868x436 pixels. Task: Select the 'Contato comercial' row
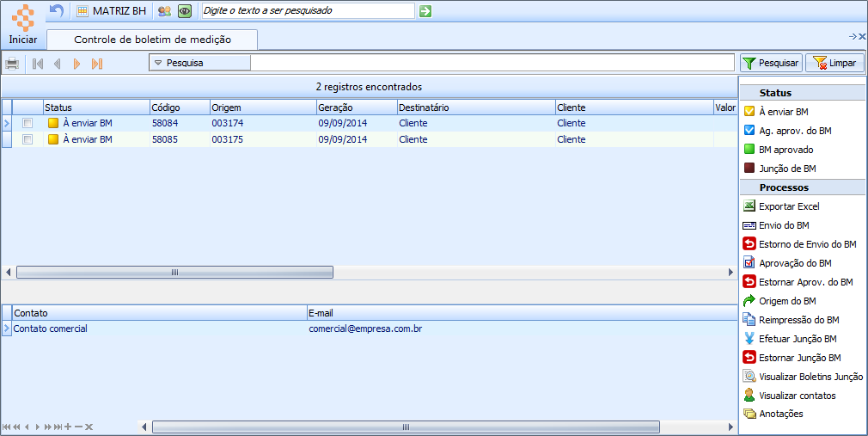pos(369,329)
